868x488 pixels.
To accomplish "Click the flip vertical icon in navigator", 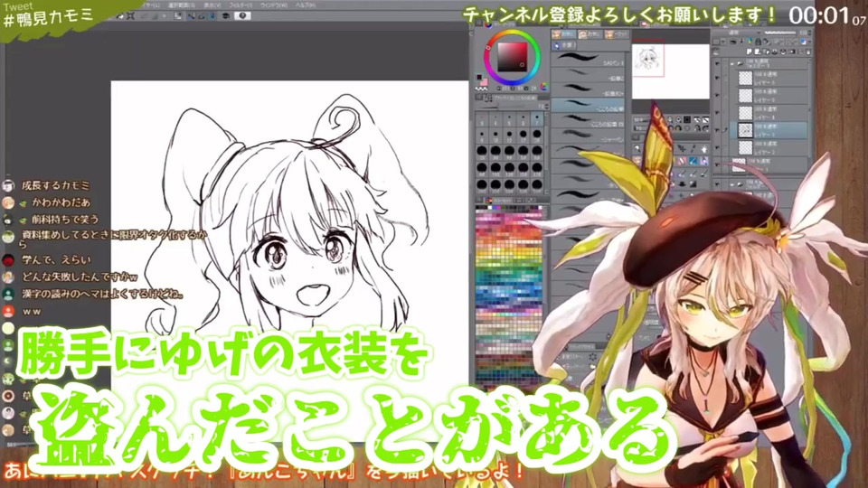I will click(705, 128).
